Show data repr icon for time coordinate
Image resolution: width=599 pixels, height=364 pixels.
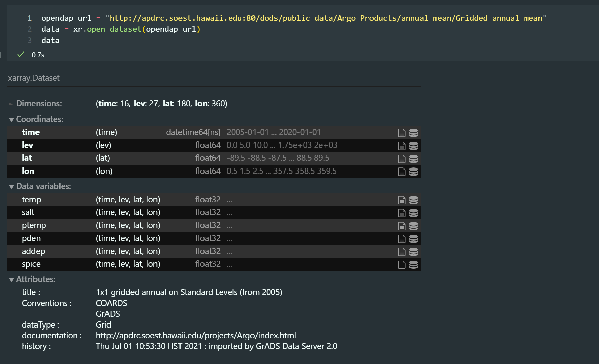[413, 133]
